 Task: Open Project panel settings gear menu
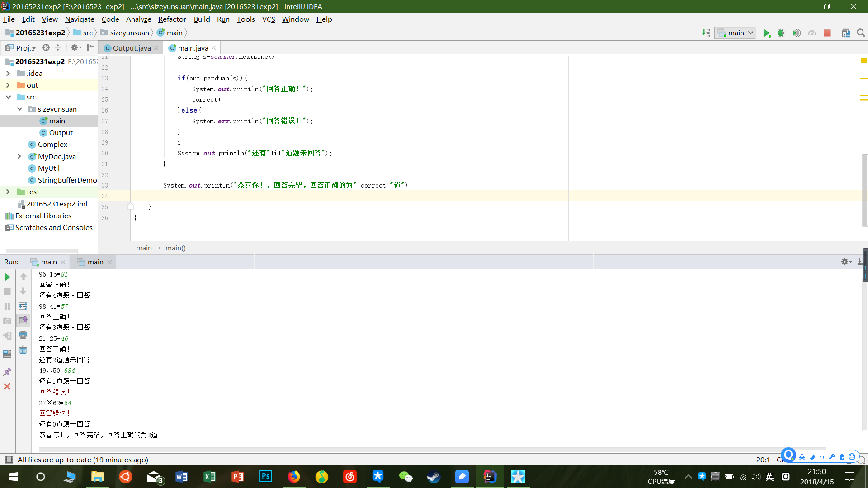(75, 47)
